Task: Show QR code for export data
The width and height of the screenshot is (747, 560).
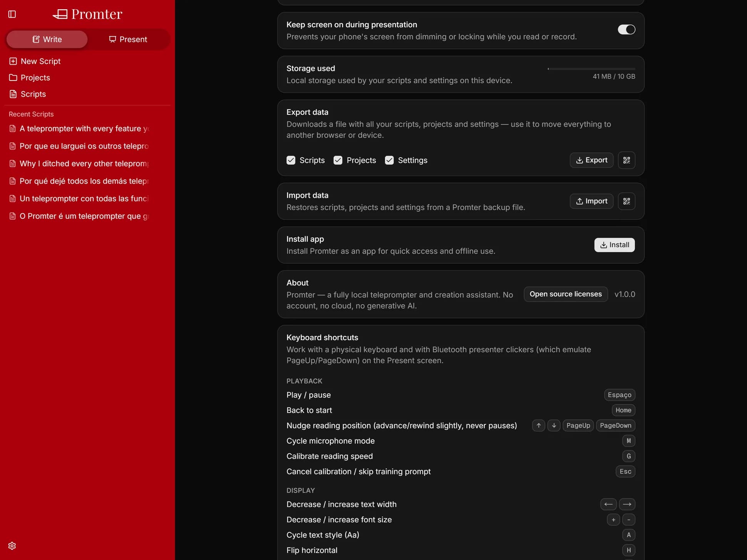Action: pyautogui.click(x=626, y=160)
